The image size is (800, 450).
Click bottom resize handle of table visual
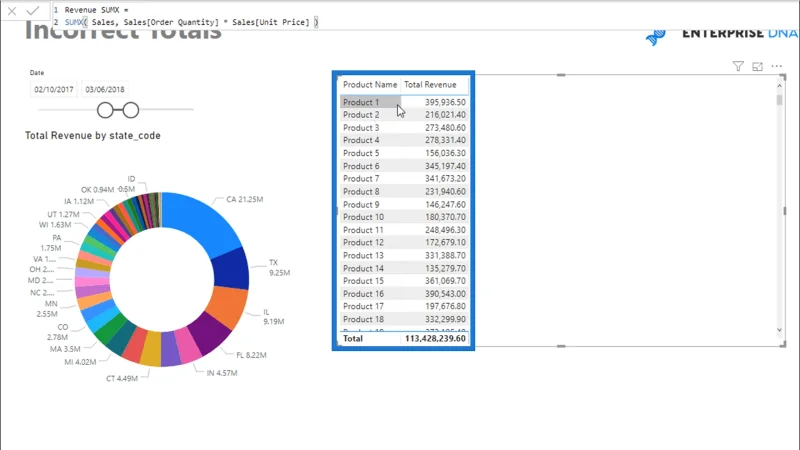[561, 346]
